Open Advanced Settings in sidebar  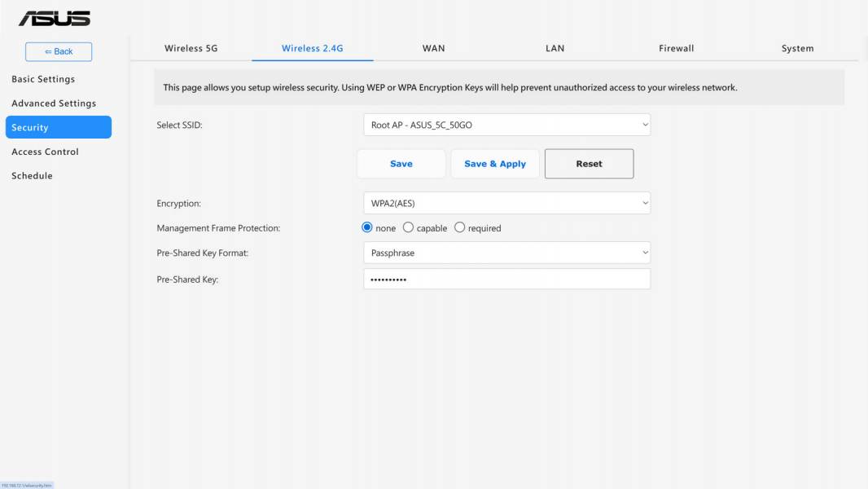click(x=54, y=104)
